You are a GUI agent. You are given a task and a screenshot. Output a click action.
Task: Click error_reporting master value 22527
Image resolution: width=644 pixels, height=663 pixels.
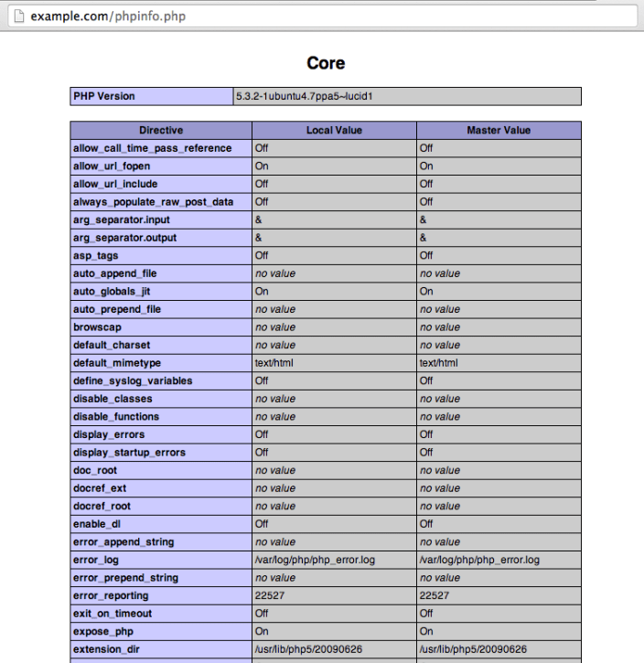pos(435,595)
